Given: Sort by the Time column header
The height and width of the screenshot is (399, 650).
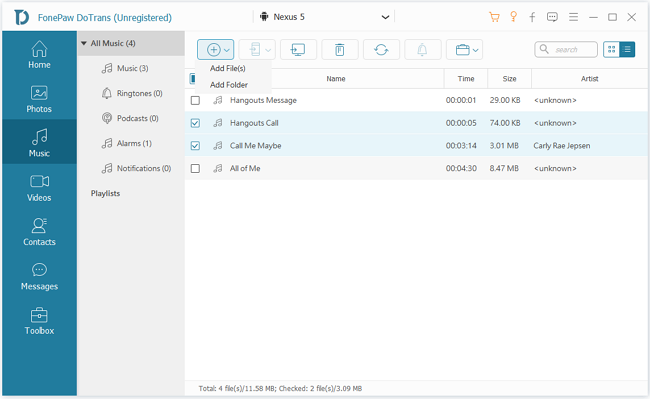Looking at the screenshot, I should click(x=466, y=79).
